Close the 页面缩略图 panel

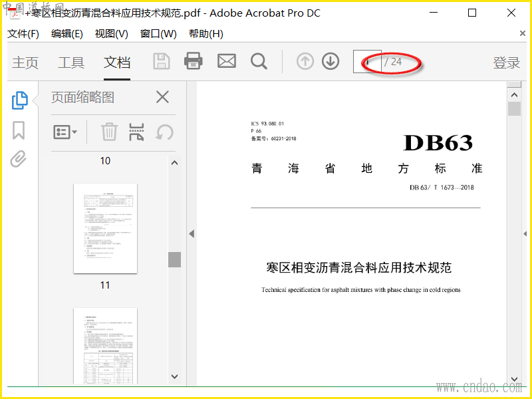point(162,97)
